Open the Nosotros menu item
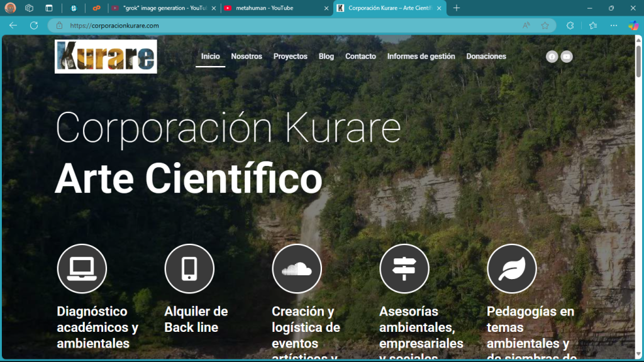The image size is (644, 362). (247, 57)
